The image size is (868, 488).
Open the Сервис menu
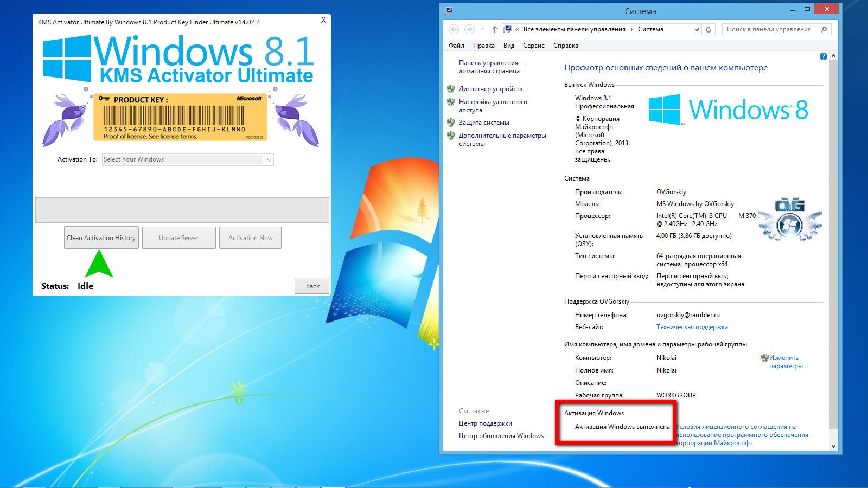pyautogui.click(x=534, y=46)
